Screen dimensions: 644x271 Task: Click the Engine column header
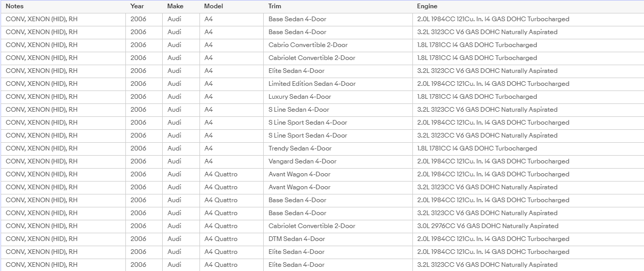pos(528,6)
